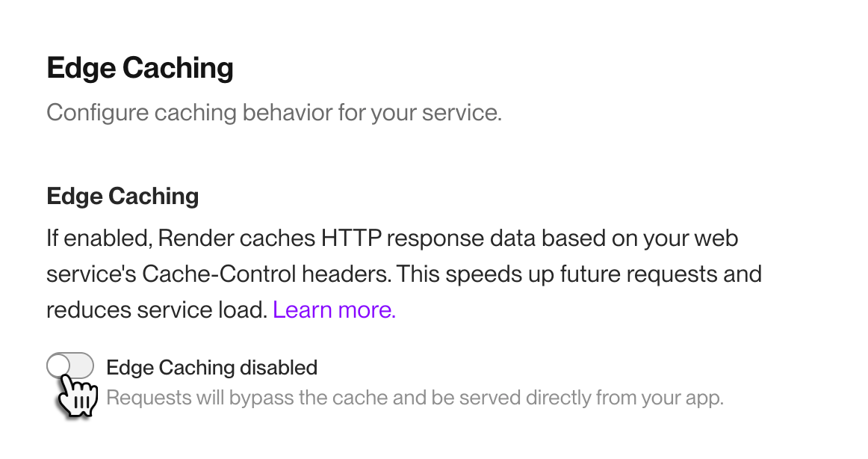868x459 pixels.
Task: Click the Configure caching behavior subtitle
Action: coord(274,112)
